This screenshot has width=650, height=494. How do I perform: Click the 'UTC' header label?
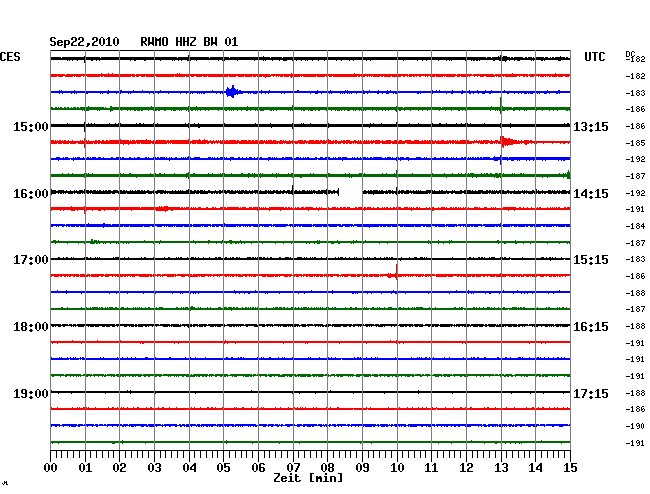click(594, 57)
